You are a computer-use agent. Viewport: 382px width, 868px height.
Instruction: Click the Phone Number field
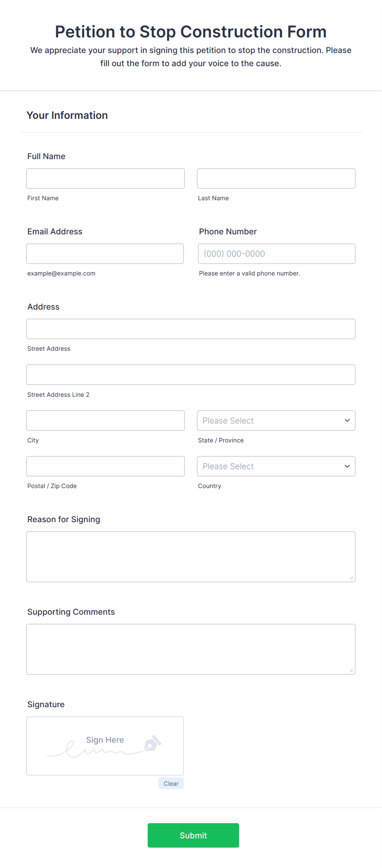[276, 253]
